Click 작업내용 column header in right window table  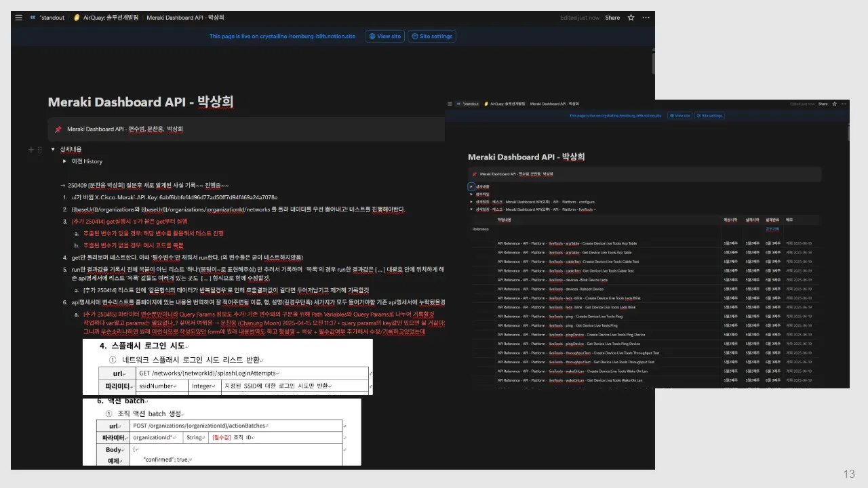505,220
